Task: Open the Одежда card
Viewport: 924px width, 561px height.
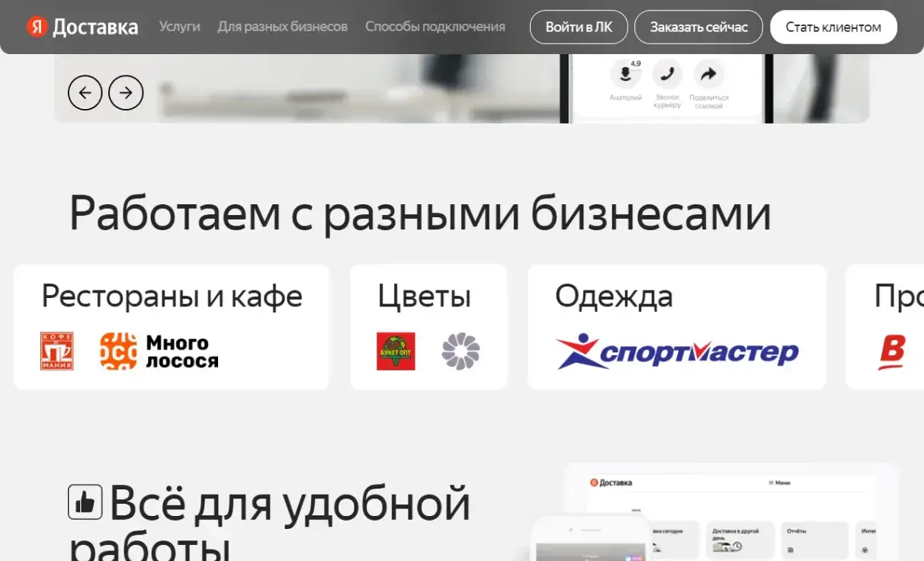Action: (677, 327)
